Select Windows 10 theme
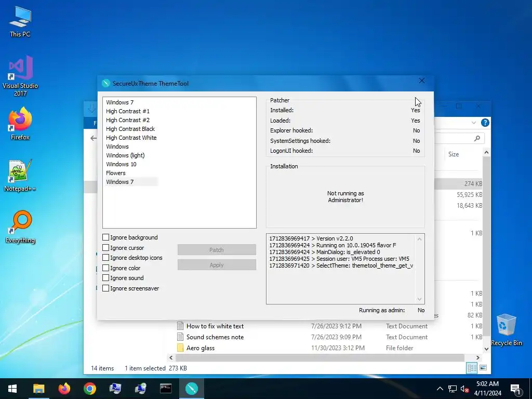This screenshot has height=399, width=532. click(121, 164)
